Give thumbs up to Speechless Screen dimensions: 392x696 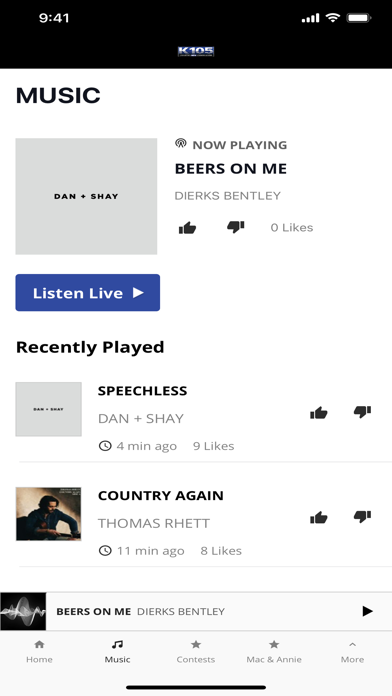pyautogui.click(x=318, y=413)
